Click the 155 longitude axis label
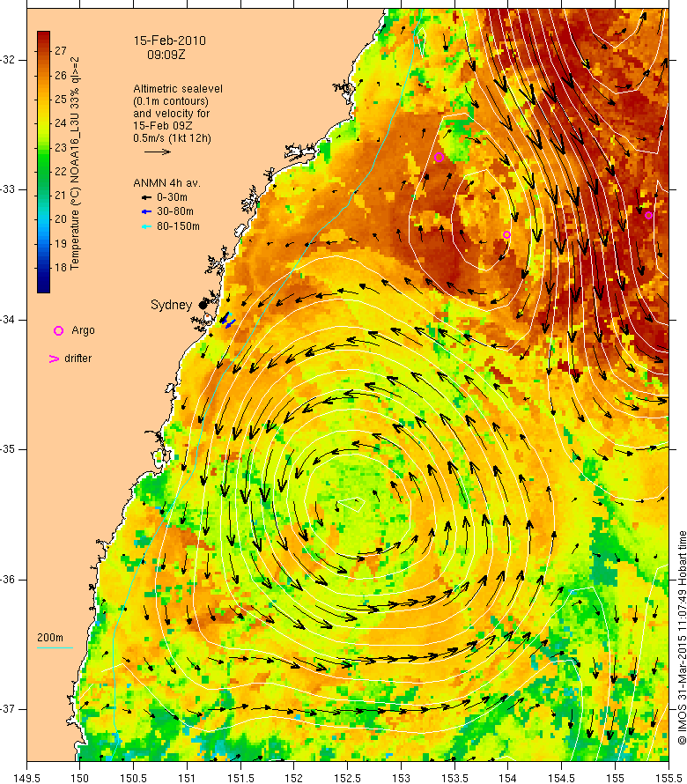This screenshot has height=784, width=687. coord(615,778)
